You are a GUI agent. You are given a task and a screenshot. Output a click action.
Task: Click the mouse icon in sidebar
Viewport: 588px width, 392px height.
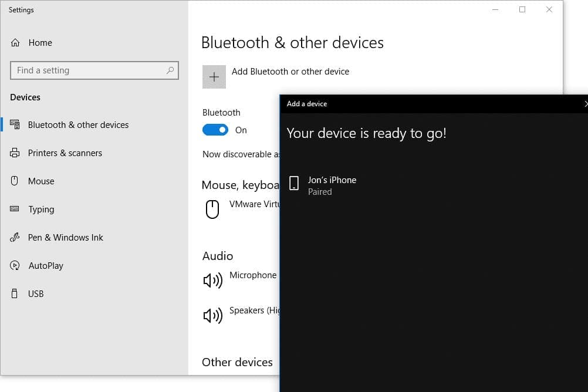coord(14,181)
